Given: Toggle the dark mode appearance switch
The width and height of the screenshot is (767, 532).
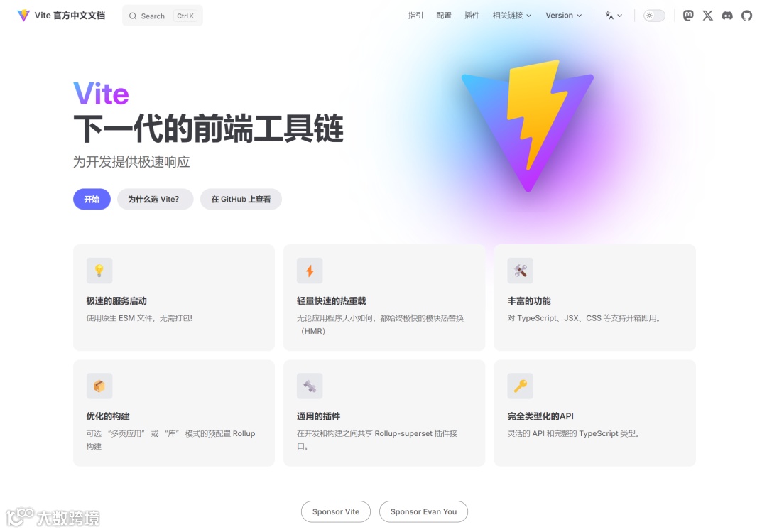Looking at the screenshot, I should click(x=654, y=16).
